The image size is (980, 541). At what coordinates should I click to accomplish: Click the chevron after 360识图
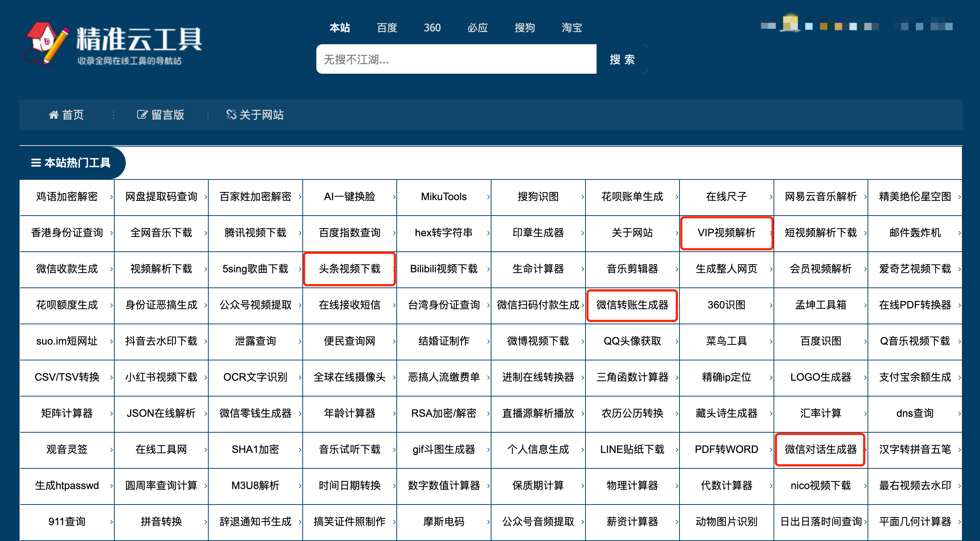[x=771, y=305]
